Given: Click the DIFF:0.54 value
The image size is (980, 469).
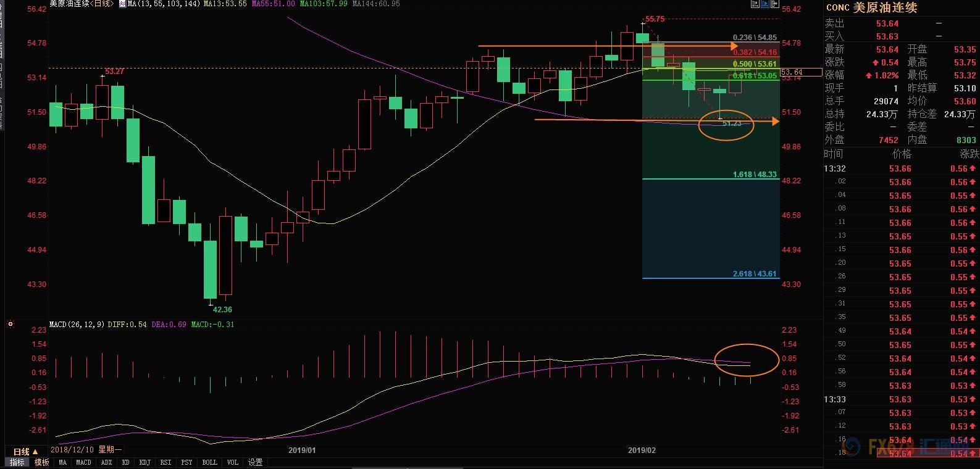Looking at the screenshot, I should point(127,324).
